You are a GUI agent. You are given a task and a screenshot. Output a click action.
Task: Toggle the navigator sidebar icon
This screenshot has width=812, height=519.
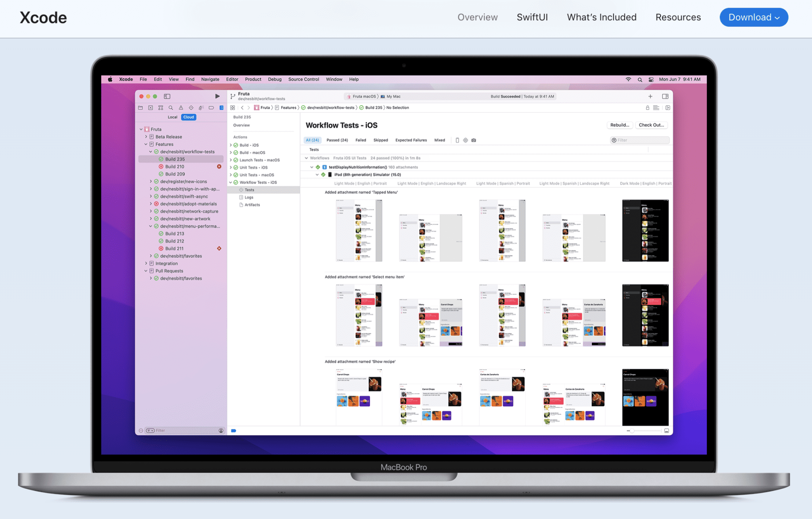tap(167, 96)
